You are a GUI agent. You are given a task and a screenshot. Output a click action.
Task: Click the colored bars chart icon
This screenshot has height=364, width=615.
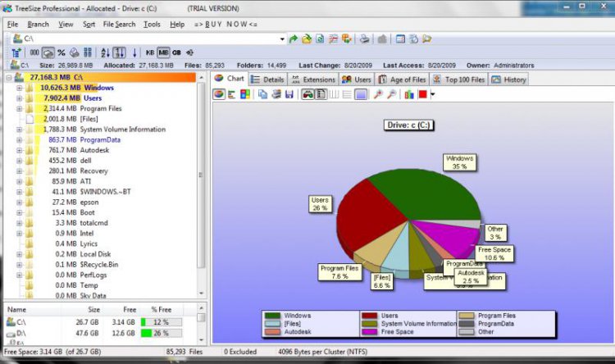(409, 94)
